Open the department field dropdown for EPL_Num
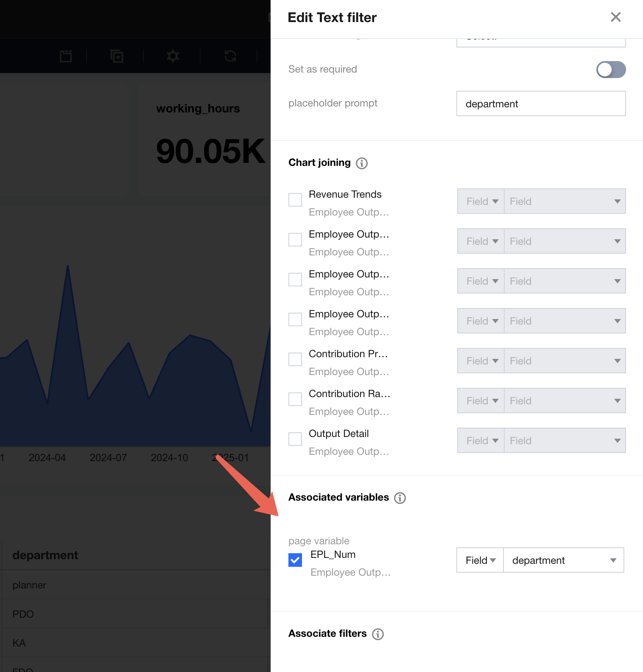The height and width of the screenshot is (672, 643). (563, 560)
